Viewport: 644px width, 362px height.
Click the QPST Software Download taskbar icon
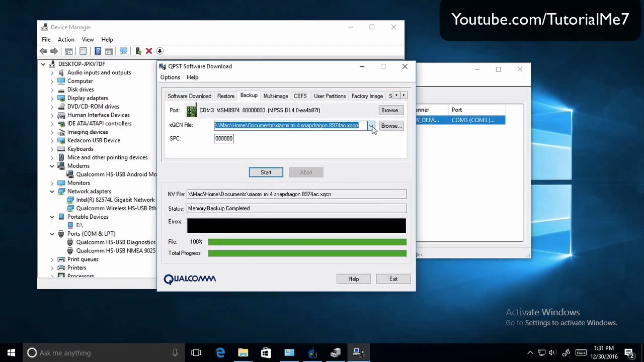tap(359, 352)
